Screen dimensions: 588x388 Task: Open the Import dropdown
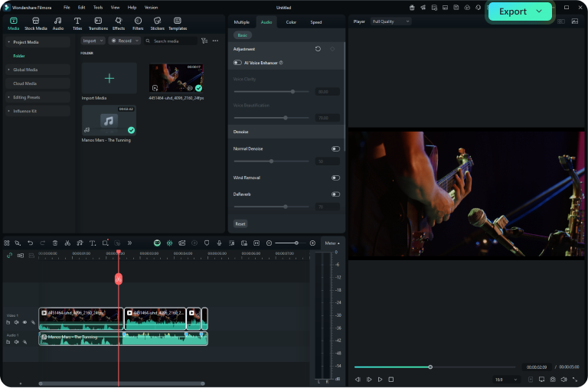point(93,41)
